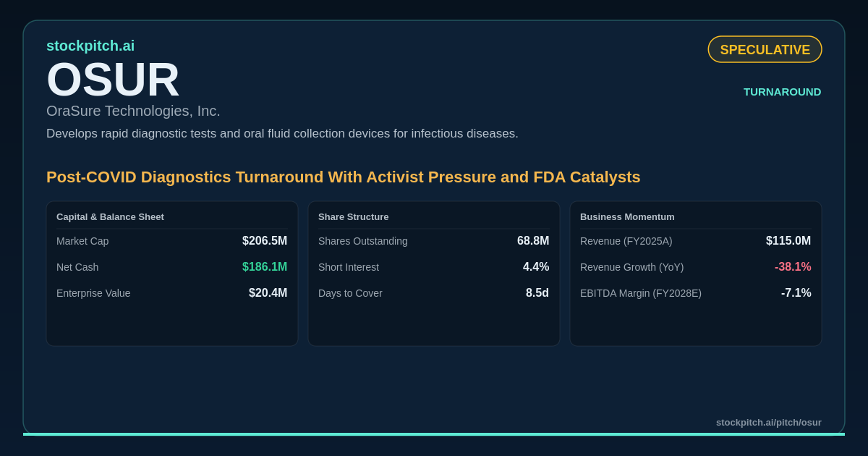
Task: Click the company description about diagnostic tests
Action: [x=282, y=134]
